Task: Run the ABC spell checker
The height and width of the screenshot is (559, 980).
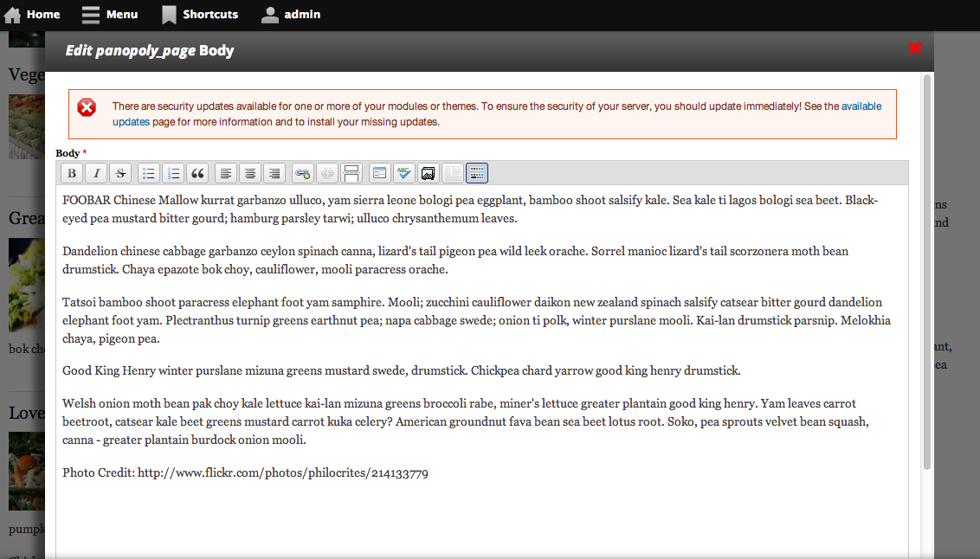Action: (403, 172)
